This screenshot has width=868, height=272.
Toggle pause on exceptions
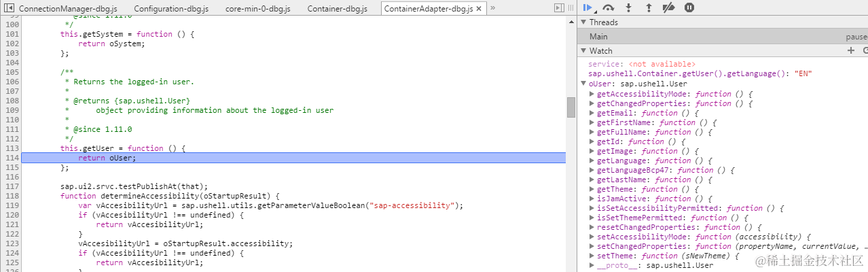689,7
